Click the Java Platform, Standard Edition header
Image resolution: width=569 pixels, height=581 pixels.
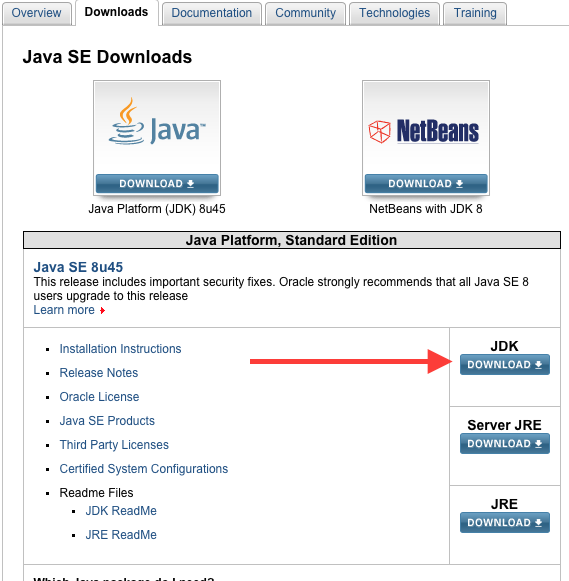292,240
